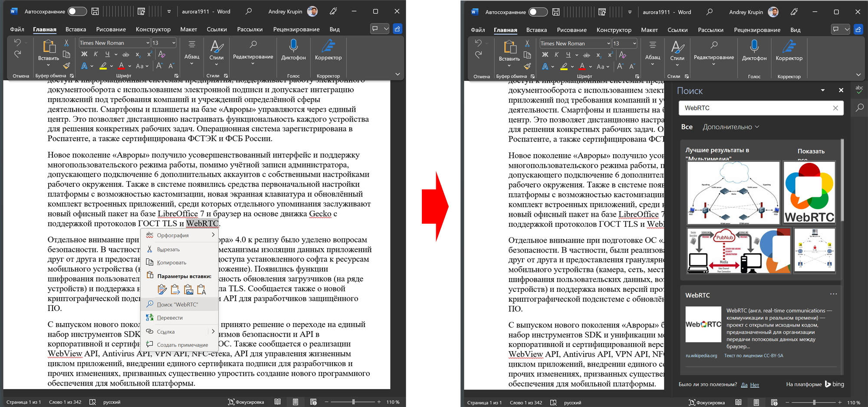This screenshot has width=868, height=407.
Task: Click the Comments icon in right window ribbon tab row
Action: 836,29
